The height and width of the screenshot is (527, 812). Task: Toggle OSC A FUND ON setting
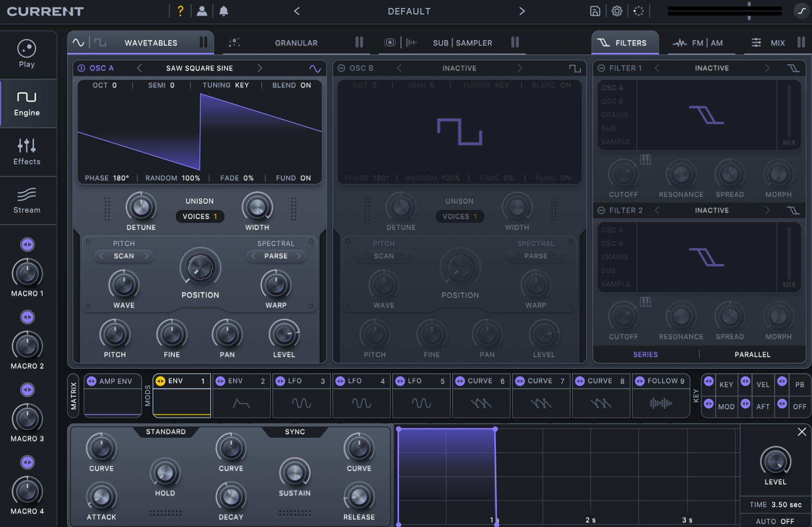pyautogui.click(x=293, y=178)
